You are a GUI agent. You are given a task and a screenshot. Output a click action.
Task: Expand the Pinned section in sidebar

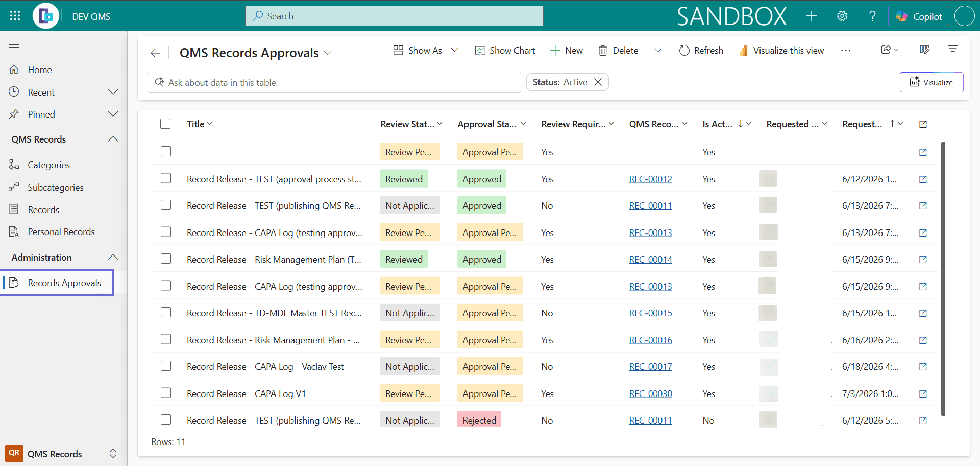tap(113, 114)
